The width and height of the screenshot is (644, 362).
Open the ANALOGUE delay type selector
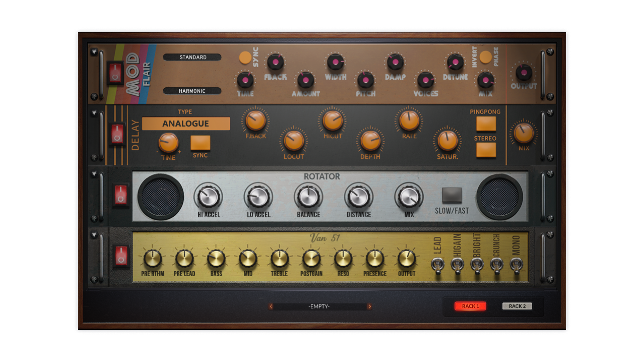coord(185,123)
